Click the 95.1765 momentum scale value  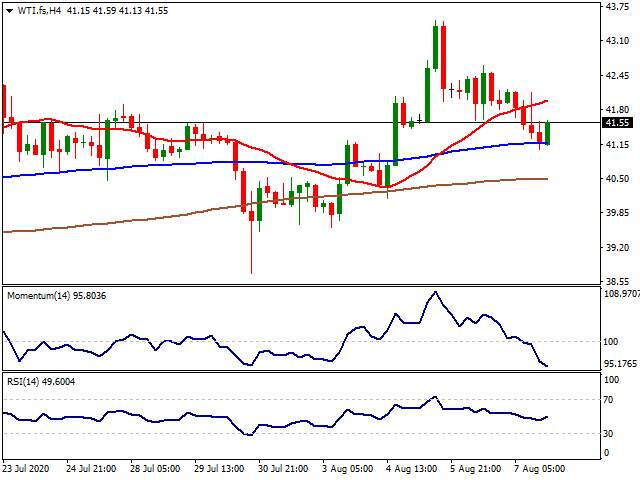620,363
